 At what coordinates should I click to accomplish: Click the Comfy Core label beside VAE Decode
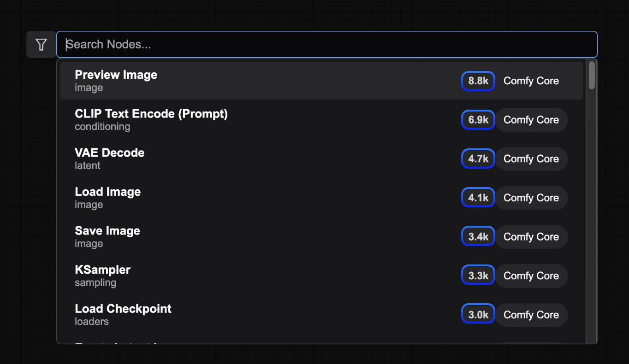coord(531,159)
